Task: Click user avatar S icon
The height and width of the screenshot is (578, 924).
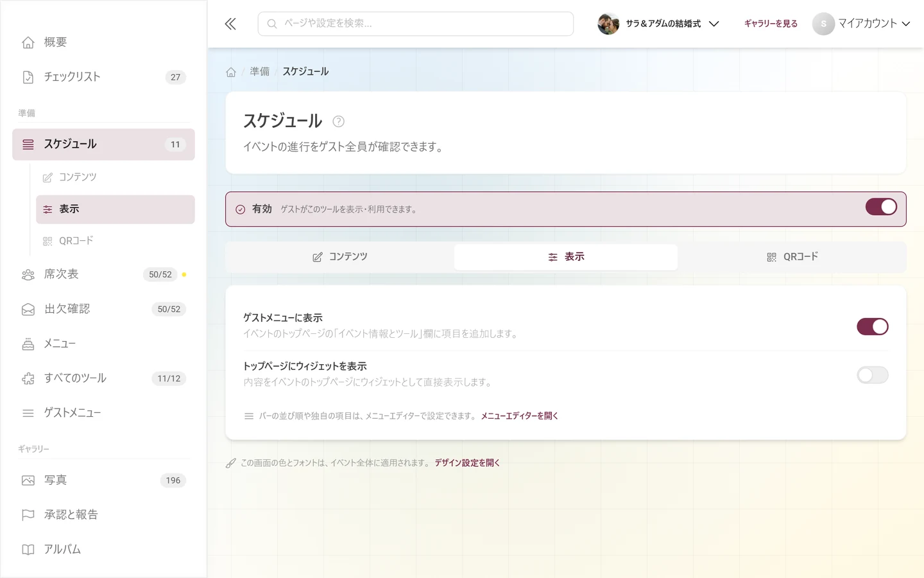Action: point(823,24)
